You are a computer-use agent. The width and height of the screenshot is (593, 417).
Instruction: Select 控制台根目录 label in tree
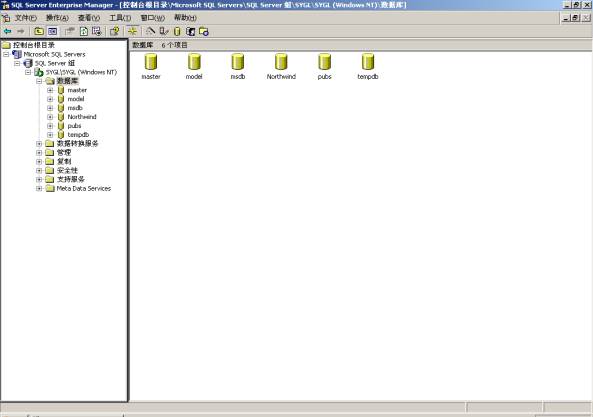(34, 45)
